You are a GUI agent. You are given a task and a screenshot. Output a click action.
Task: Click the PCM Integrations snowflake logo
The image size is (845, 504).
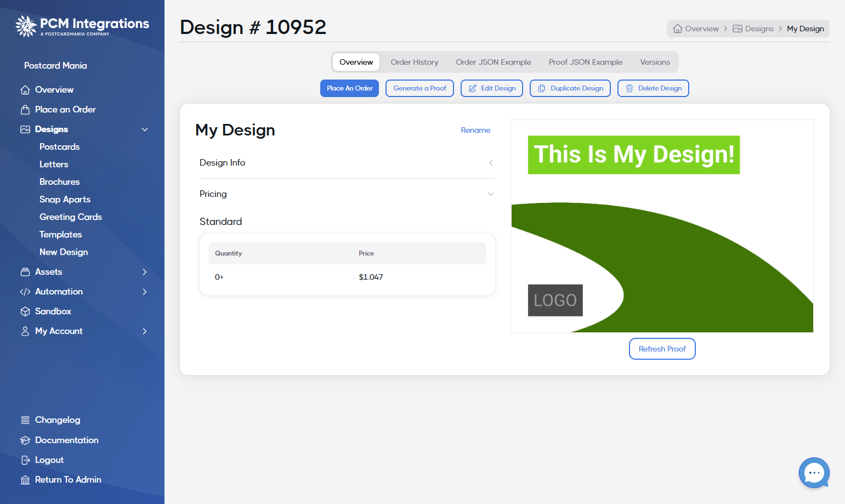coord(26,26)
